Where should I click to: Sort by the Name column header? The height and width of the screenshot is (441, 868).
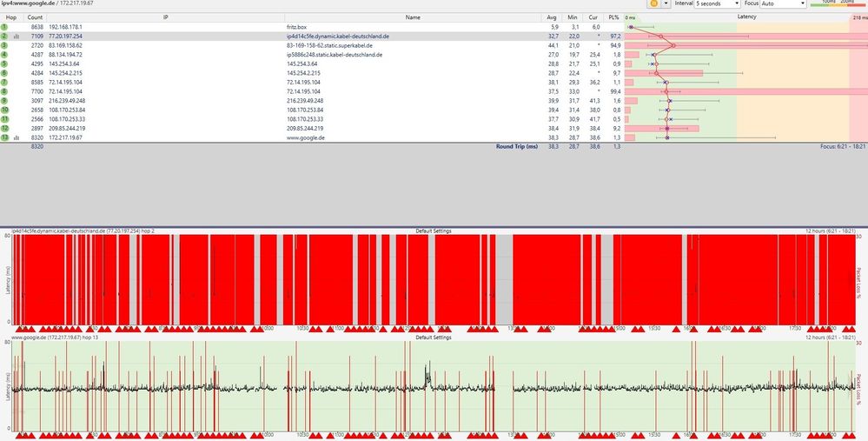[413, 17]
